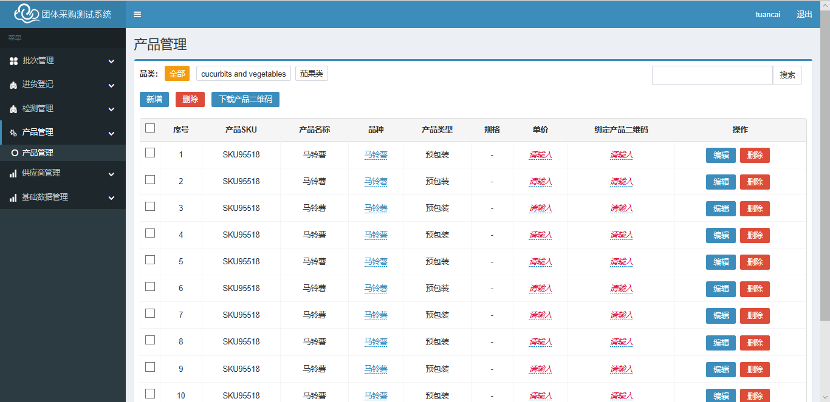Click 编辑 button in row 1
The width and height of the screenshot is (830, 402).
720,155
